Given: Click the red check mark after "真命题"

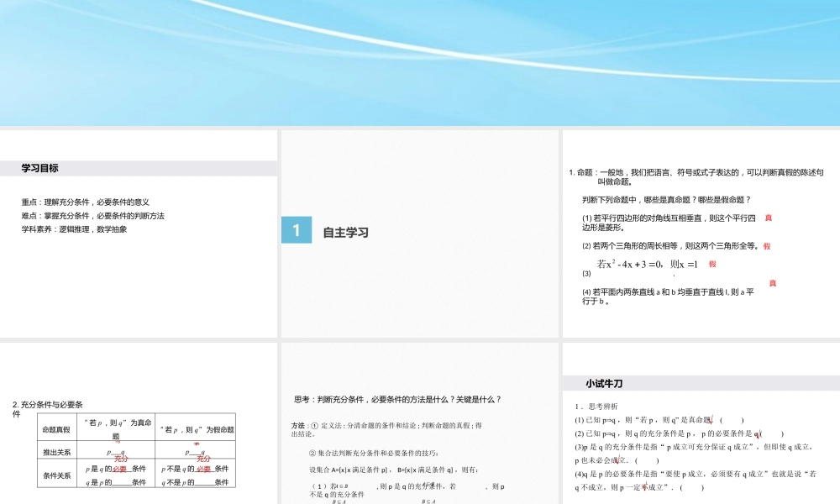Looking at the screenshot, I should (711, 418).
